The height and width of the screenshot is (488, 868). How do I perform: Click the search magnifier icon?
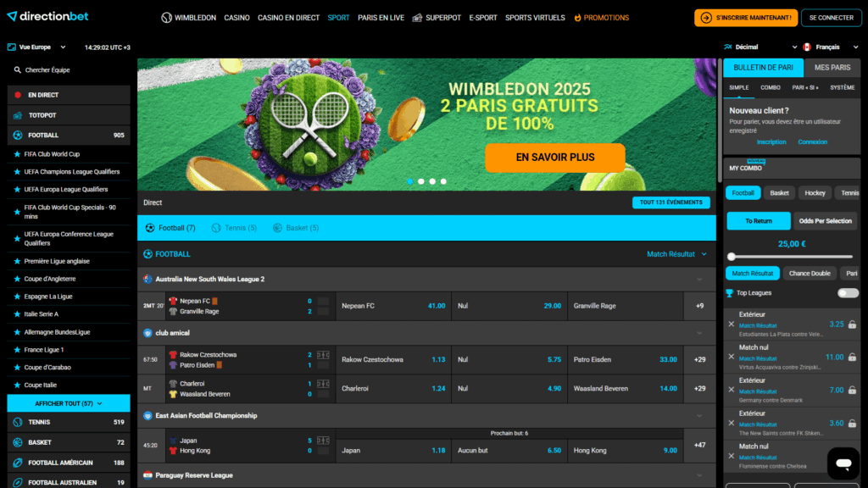pyautogui.click(x=17, y=70)
